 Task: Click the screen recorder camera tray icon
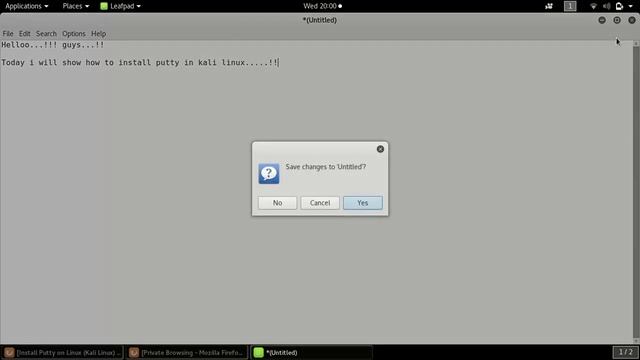[549, 6]
